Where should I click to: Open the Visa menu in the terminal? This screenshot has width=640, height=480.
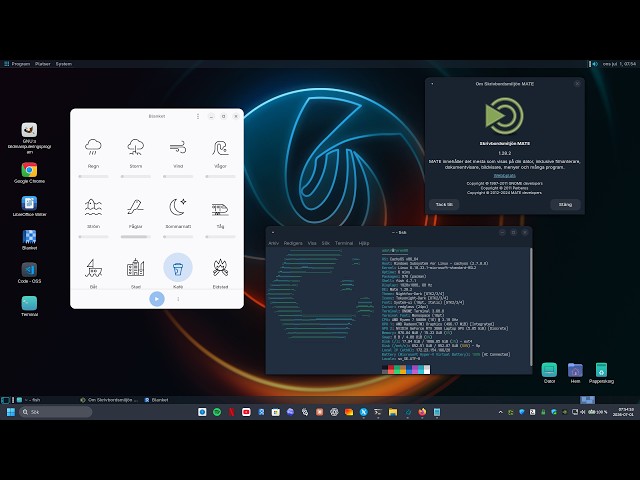312,243
